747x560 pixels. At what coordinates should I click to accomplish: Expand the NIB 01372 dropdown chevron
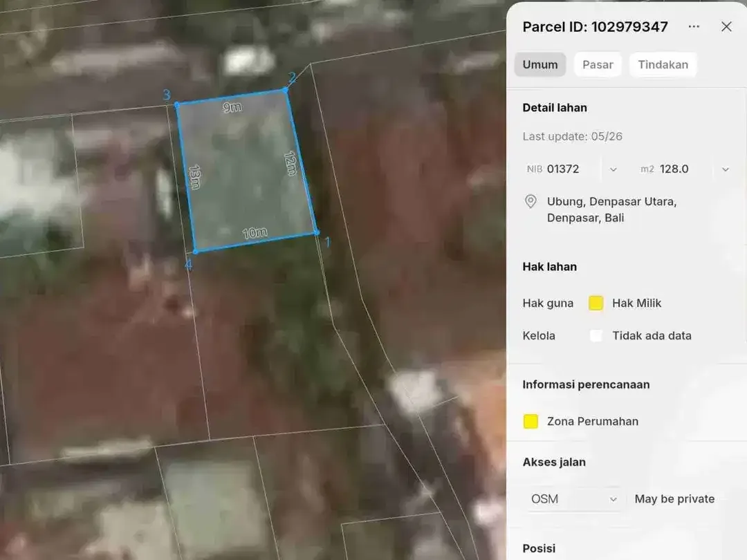pyautogui.click(x=613, y=169)
